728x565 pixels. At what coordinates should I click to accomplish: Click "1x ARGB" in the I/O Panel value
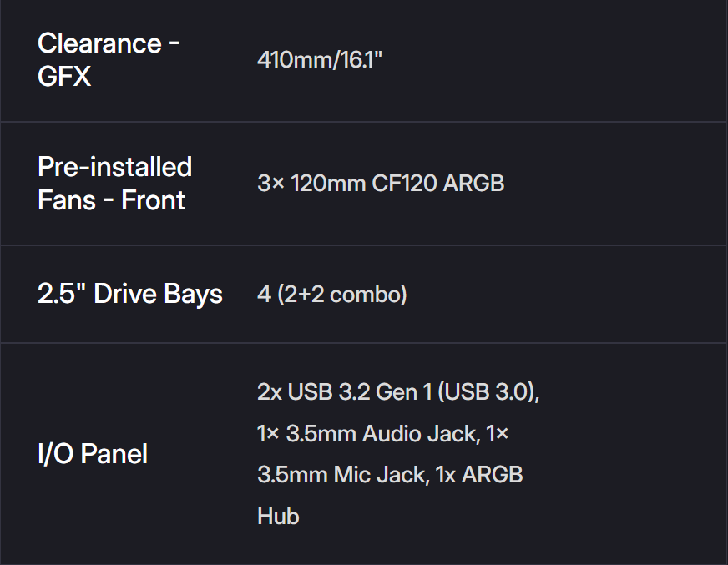point(479,475)
